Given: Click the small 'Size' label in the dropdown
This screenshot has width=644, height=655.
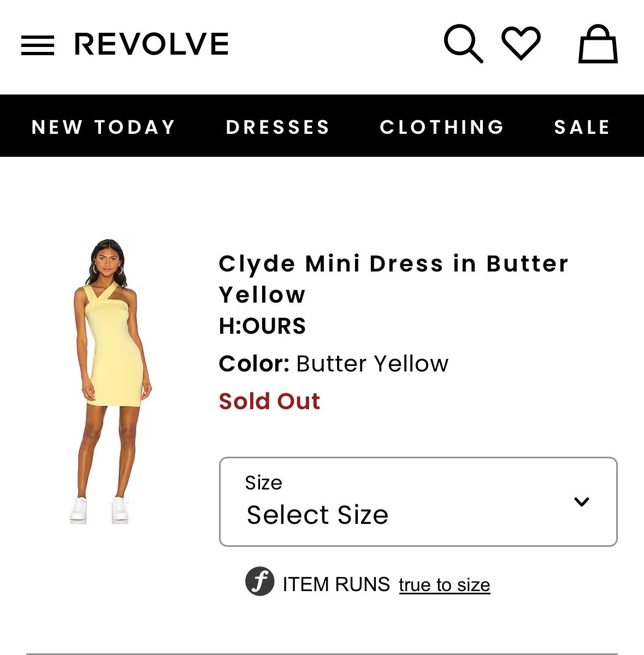Looking at the screenshot, I should [263, 483].
